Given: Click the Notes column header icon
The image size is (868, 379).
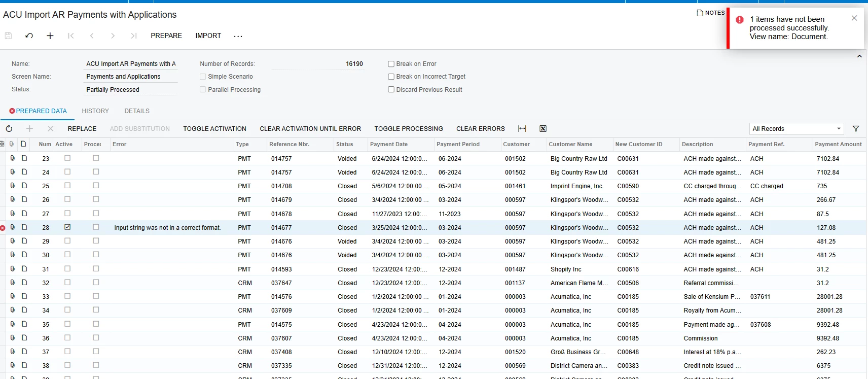Looking at the screenshot, I should pyautogui.click(x=23, y=144).
